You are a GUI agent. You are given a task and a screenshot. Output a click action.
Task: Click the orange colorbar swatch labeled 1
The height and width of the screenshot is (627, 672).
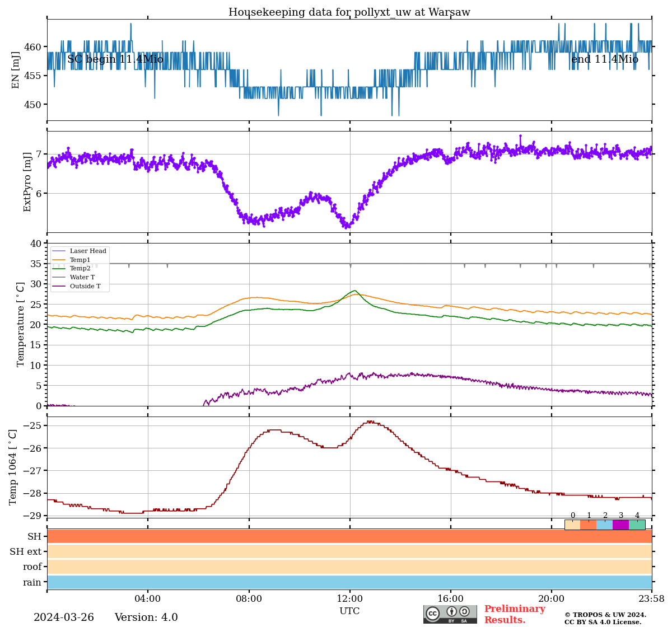(x=589, y=525)
